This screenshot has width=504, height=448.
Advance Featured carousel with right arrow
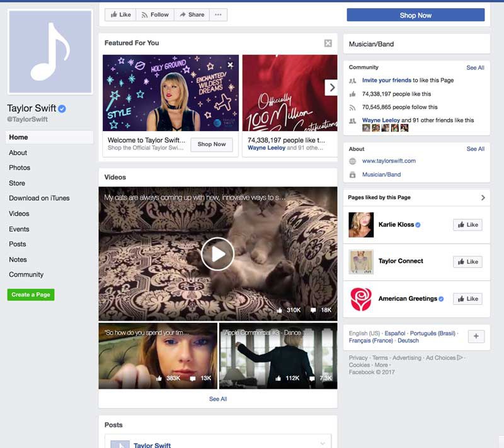(331, 88)
